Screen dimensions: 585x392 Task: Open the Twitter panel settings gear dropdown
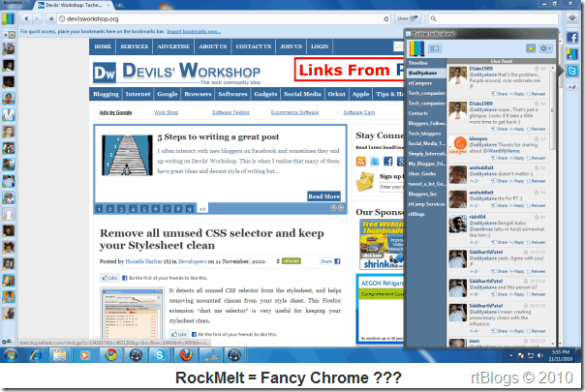(x=545, y=48)
